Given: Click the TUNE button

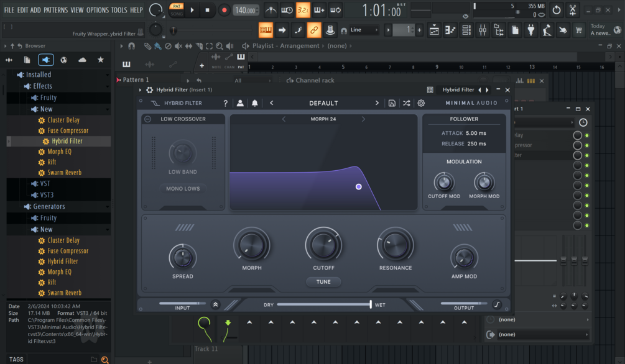Looking at the screenshot, I should (323, 282).
